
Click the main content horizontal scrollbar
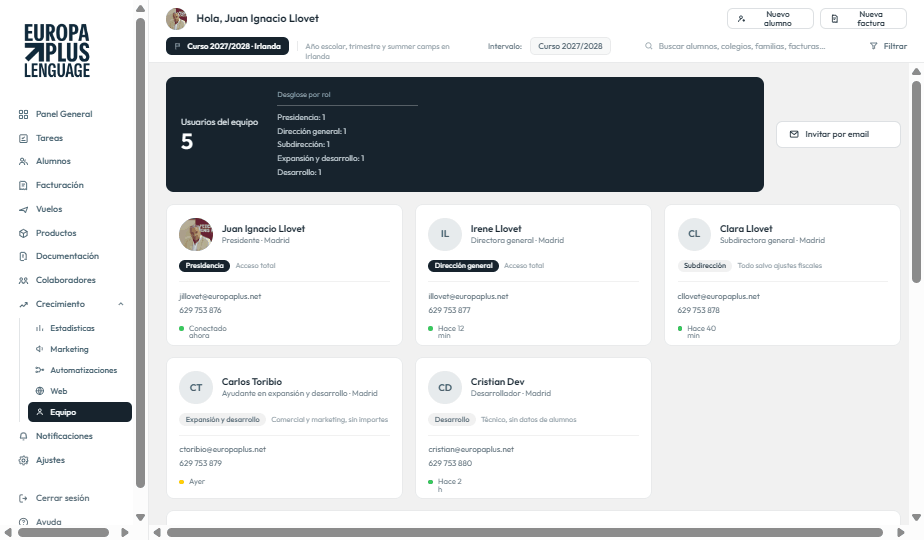point(524,532)
